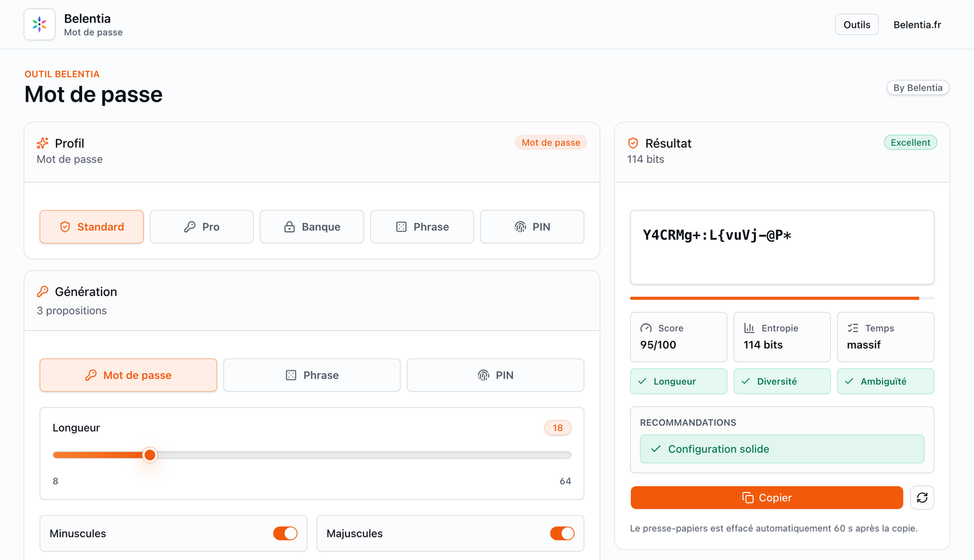Click the orange Mot de passe badge
The height and width of the screenshot is (560, 974).
tap(551, 142)
